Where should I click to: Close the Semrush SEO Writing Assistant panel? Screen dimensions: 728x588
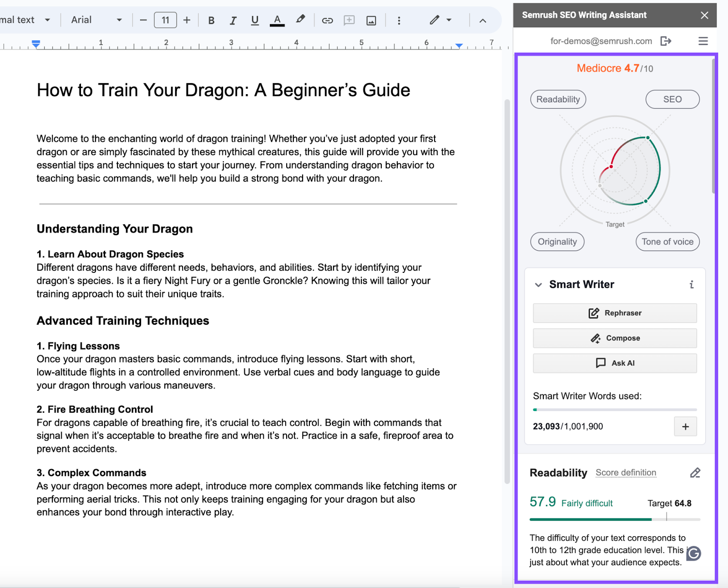[x=704, y=15]
